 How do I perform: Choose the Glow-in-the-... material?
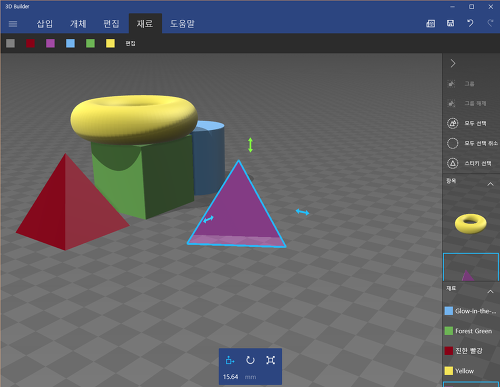471,311
